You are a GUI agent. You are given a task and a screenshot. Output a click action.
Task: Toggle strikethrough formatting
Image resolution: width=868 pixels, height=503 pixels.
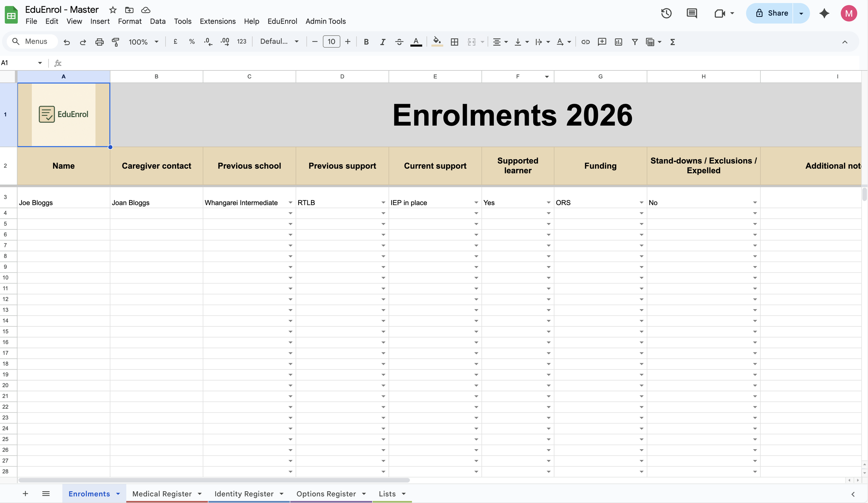tap(399, 42)
